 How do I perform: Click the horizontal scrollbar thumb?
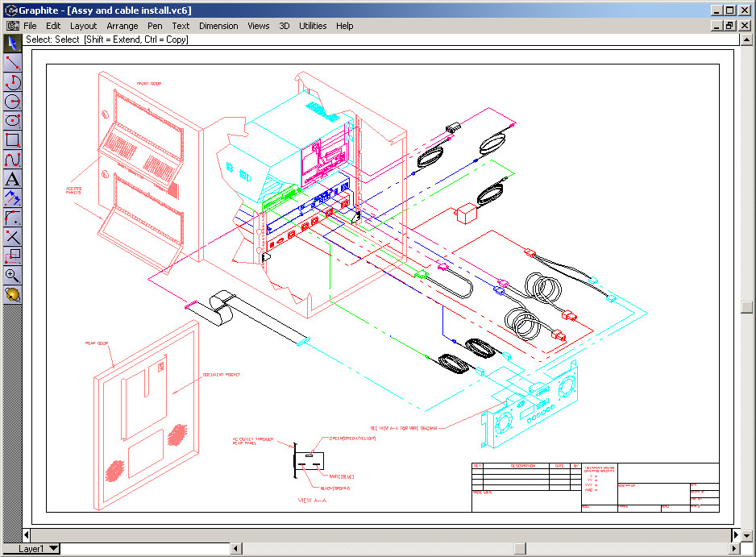pos(519,549)
